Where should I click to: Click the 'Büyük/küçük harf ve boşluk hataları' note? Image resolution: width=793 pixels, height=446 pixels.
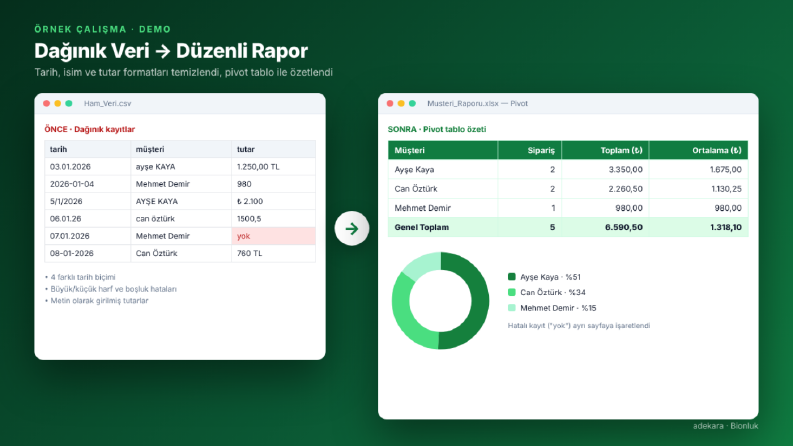click(113, 289)
